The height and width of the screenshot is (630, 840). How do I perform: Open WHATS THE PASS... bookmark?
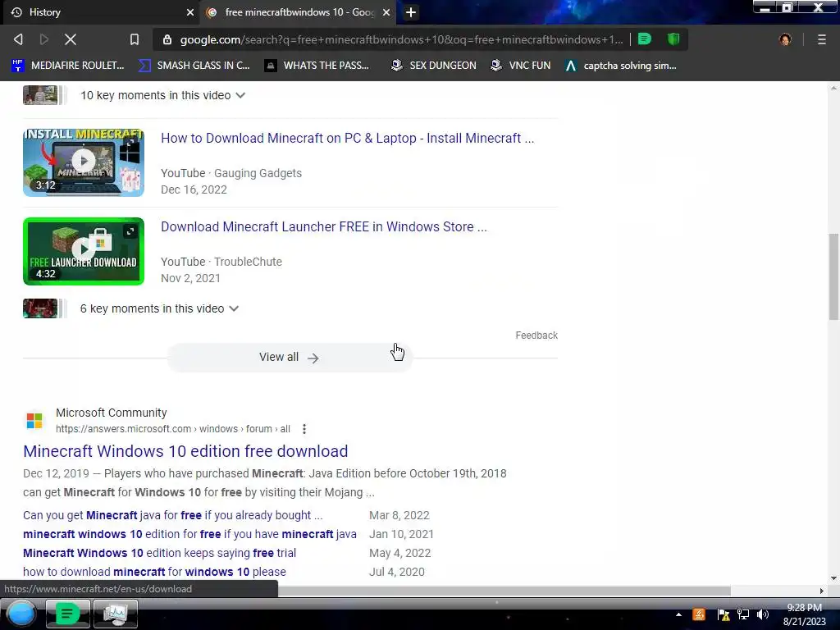(317, 66)
